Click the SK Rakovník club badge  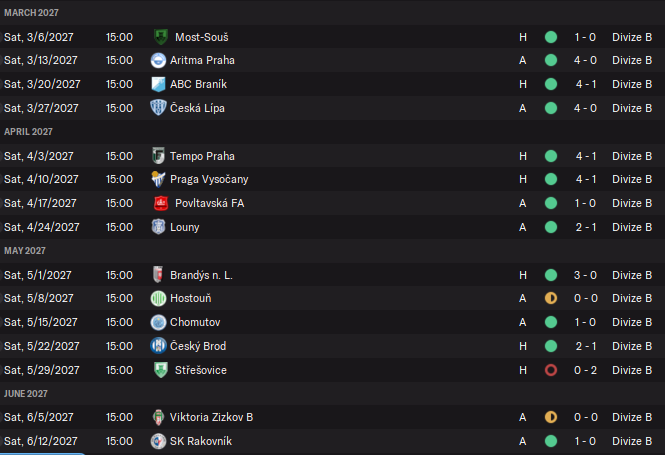(x=158, y=441)
